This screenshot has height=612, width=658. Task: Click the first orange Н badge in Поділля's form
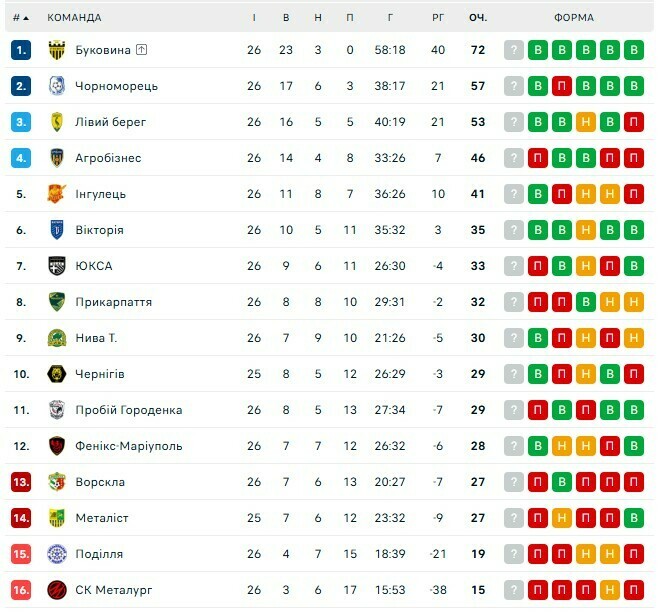point(586,554)
